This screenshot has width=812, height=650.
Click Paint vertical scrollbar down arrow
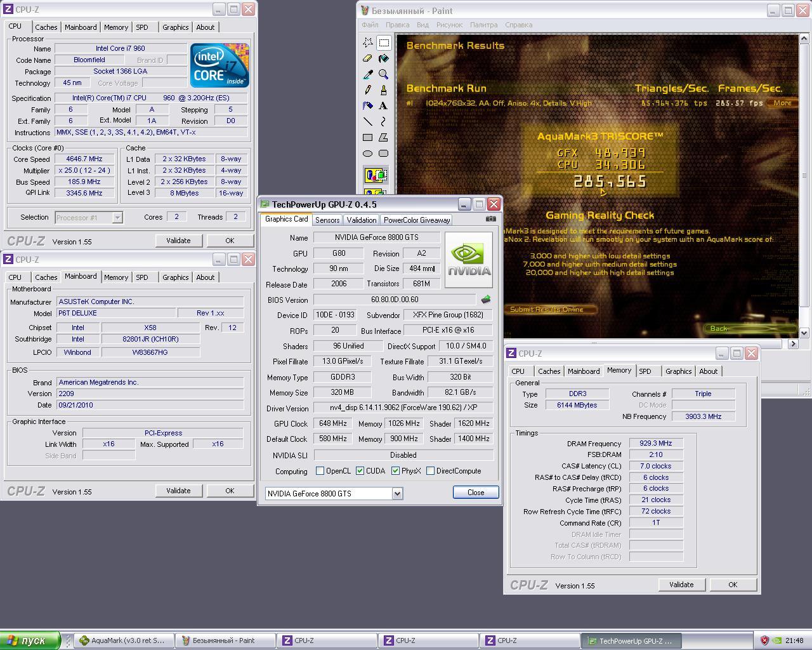point(804,333)
